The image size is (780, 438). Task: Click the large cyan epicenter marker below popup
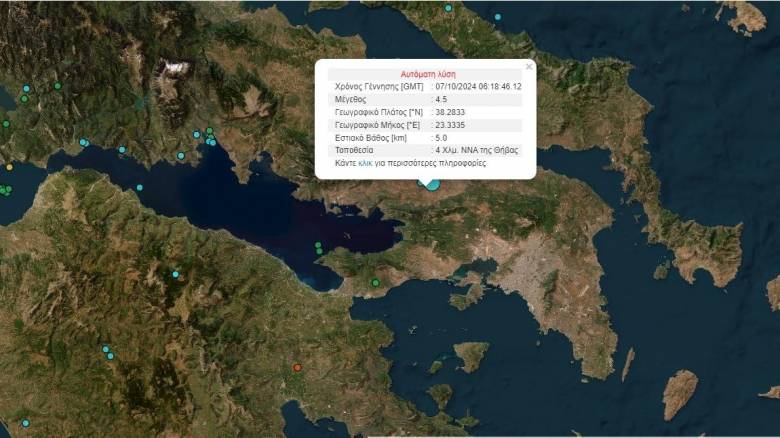pyautogui.click(x=432, y=183)
